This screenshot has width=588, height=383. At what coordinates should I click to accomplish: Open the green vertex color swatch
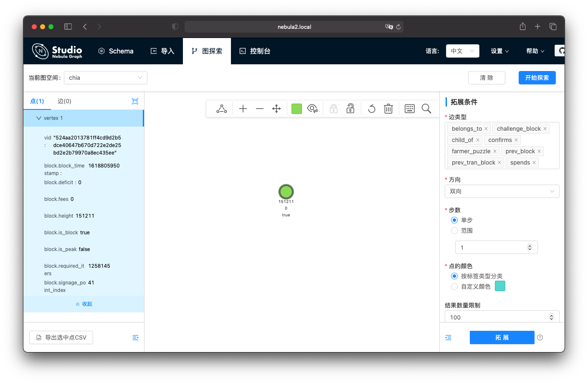pos(297,109)
